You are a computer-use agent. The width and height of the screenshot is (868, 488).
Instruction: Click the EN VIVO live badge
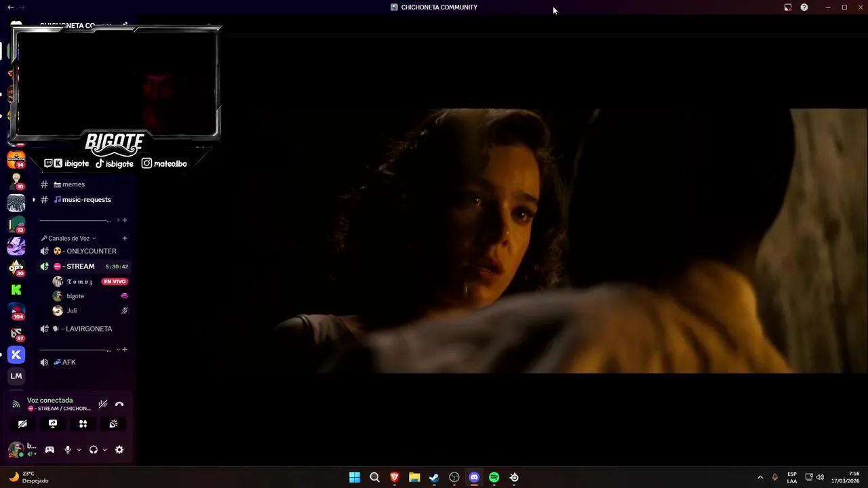[115, 281]
